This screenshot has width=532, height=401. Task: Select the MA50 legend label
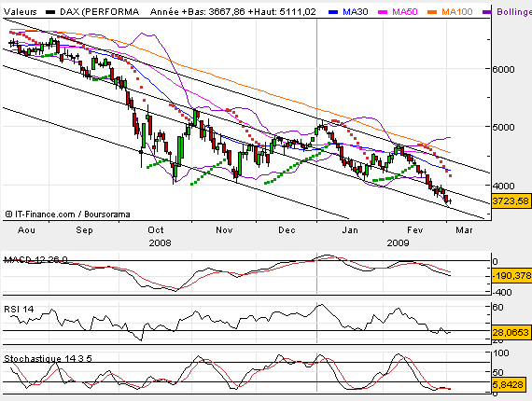(x=405, y=12)
